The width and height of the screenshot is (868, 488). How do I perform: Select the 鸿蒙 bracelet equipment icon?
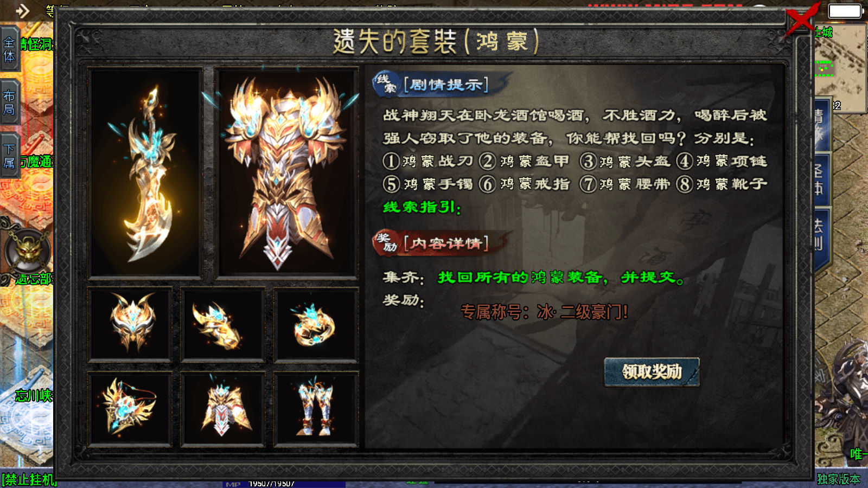click(x=222, y=324)
